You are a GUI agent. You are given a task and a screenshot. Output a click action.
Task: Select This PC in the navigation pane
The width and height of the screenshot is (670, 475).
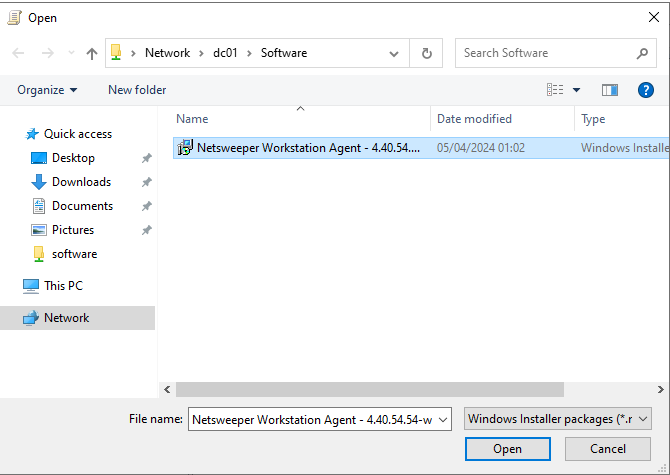63,286
